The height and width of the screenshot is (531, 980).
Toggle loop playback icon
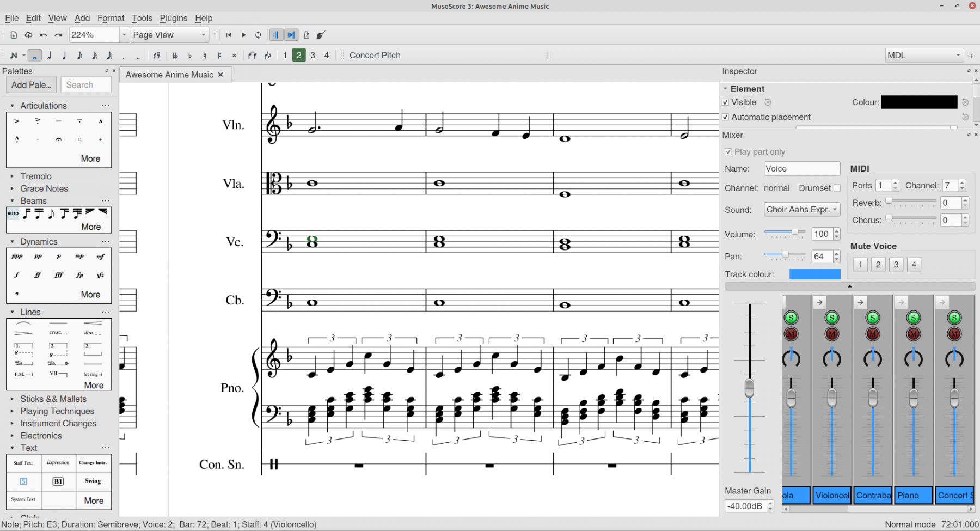point(258,35)
